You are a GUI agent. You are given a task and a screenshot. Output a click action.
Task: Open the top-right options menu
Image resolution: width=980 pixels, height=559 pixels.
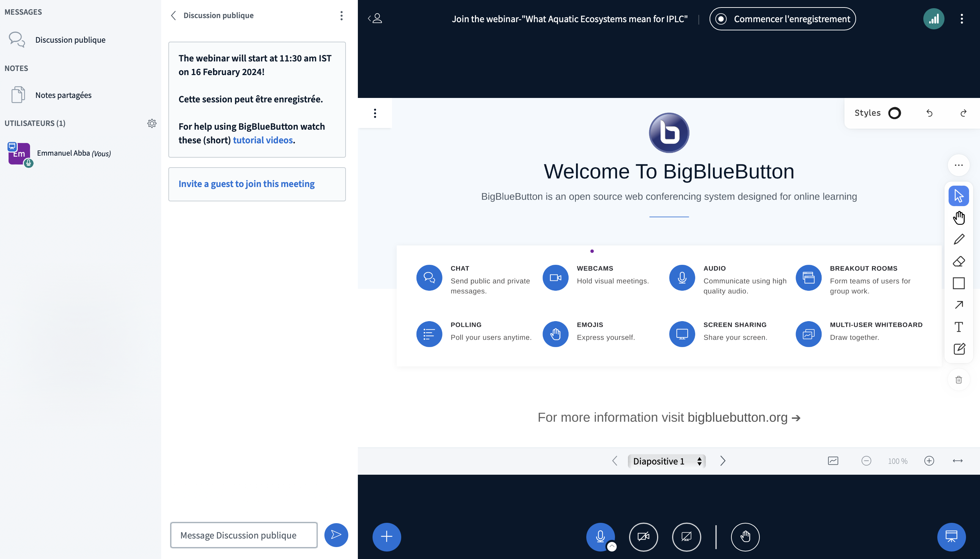tap(962, 19)
